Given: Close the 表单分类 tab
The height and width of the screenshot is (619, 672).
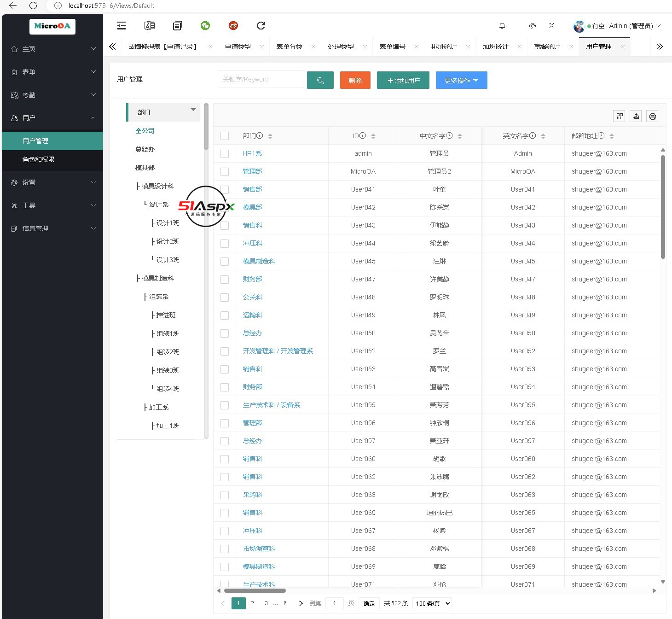Looking at the screenshot, I should pyautogui.click(x=313, y=47).
